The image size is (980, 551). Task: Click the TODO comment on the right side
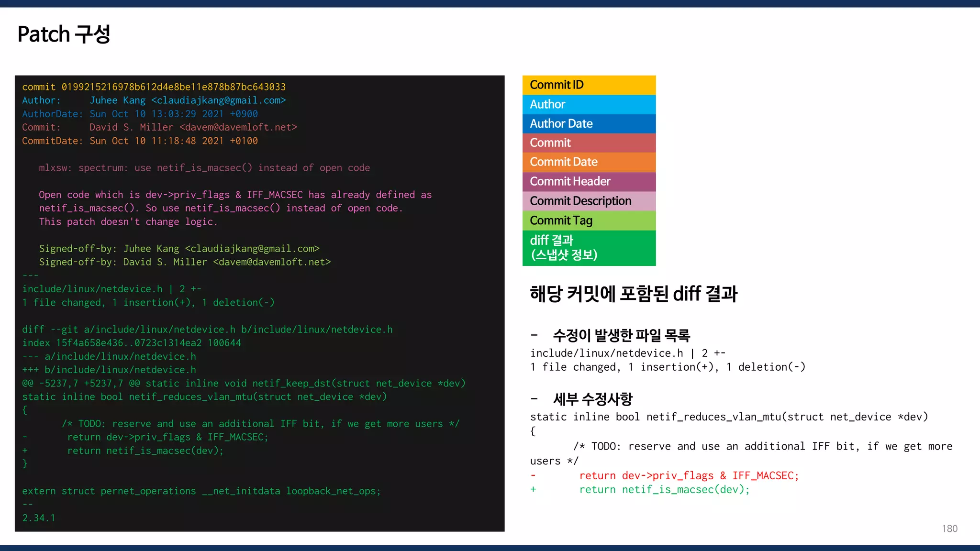pos(741,453)
